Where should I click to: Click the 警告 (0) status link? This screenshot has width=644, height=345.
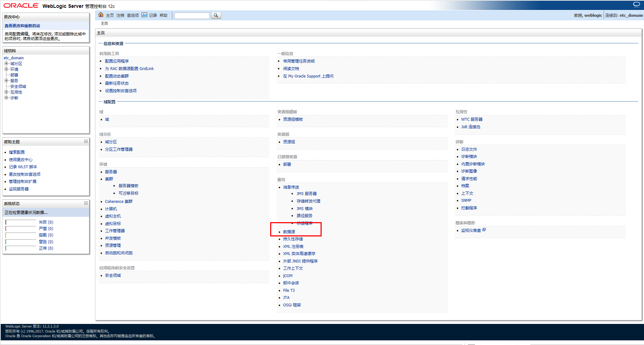[x=46, y=242]
